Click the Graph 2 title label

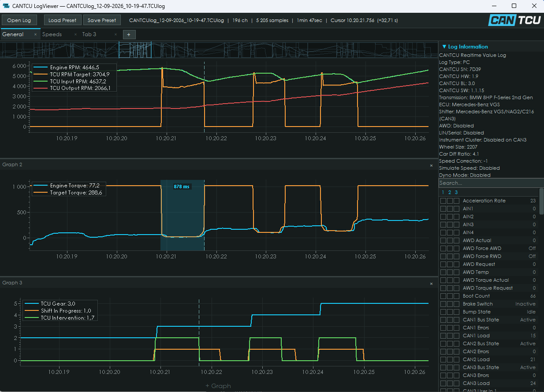pos(12,164)
